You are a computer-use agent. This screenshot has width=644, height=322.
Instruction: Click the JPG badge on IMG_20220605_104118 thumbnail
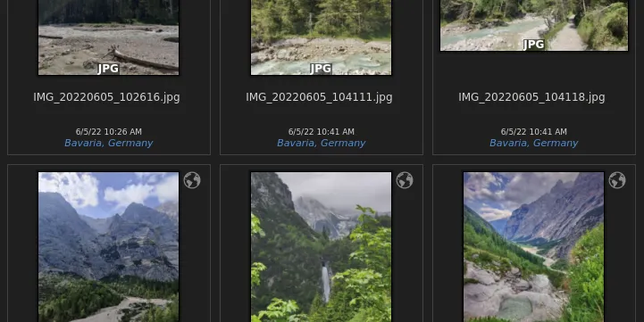click(x=533, y=45)
